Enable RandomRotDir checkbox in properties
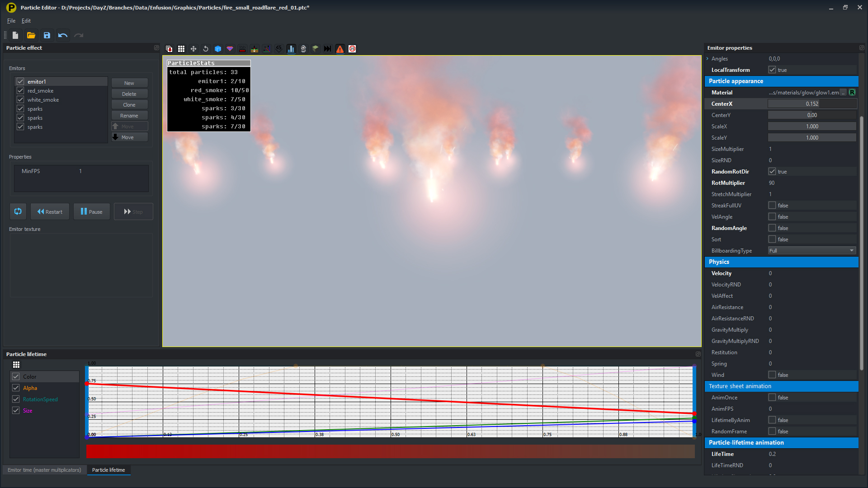 pos(773,172)
